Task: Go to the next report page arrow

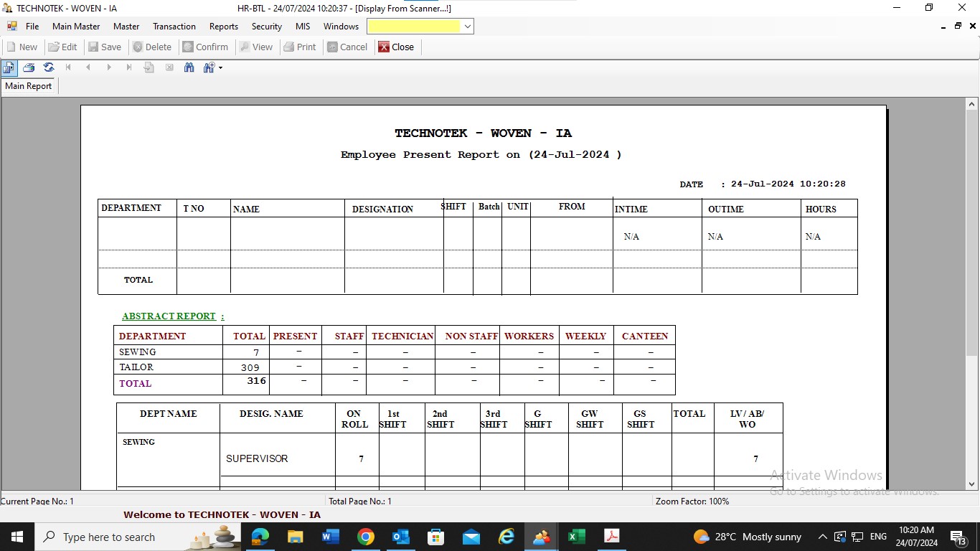Action: point(109,67)
